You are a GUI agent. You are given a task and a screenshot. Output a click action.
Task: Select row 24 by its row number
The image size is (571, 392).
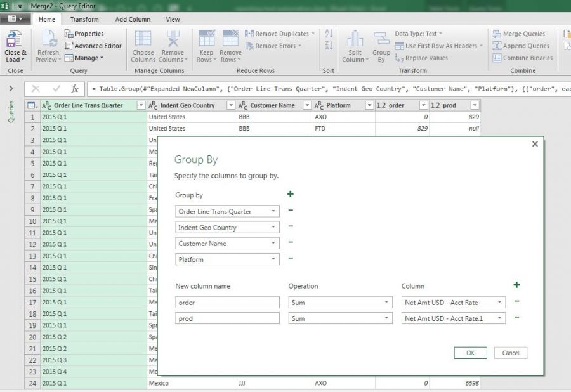(32, 383)
